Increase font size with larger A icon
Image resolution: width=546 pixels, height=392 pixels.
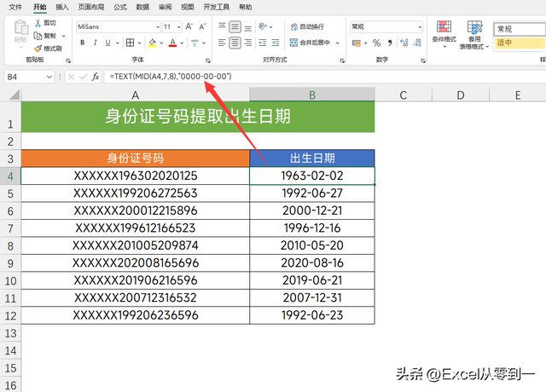pyautogui.click(x=189, y=26)
